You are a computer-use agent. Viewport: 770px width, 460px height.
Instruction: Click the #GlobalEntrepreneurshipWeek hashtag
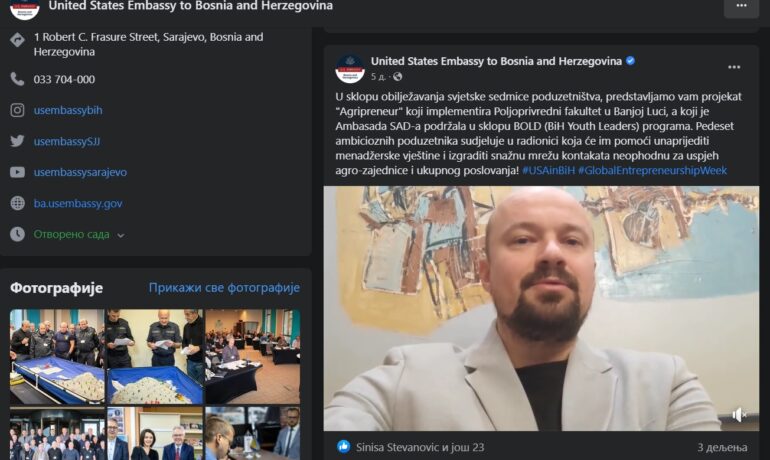point(652,170)
